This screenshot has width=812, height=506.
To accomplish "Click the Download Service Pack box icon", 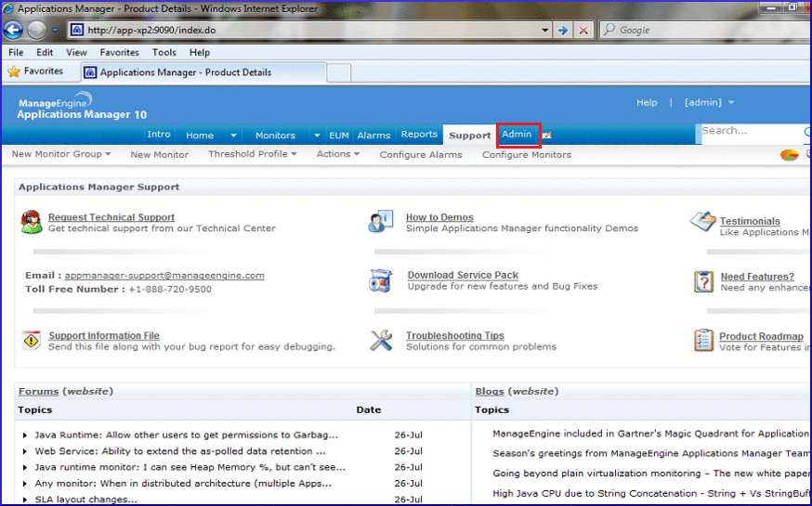I will click(x=381, y=280).
